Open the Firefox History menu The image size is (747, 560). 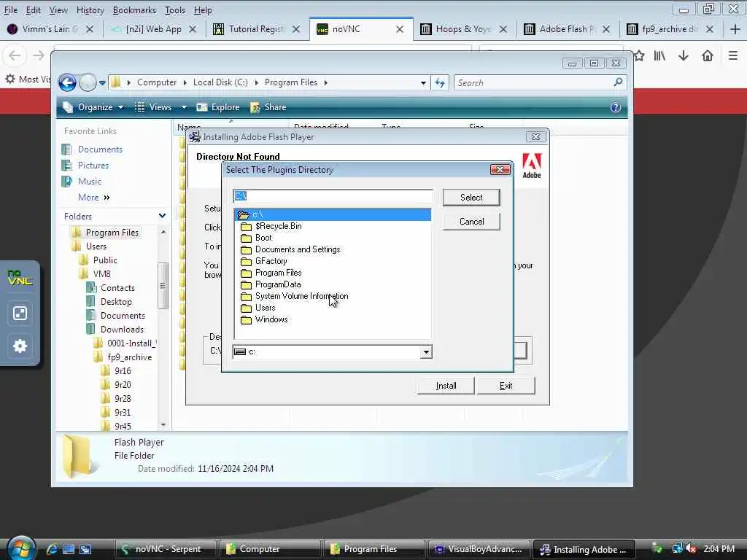coord(90,10)
